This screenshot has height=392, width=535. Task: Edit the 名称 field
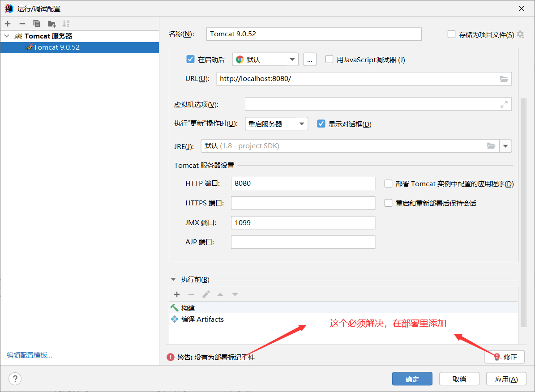pos(314,34)
